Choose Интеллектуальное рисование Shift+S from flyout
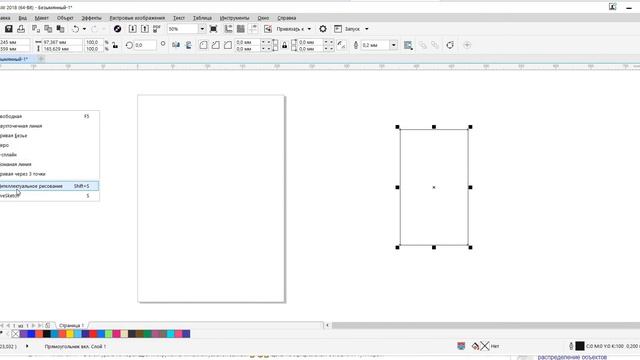This screenshot has width=640, height=360. tap(49, 186)
